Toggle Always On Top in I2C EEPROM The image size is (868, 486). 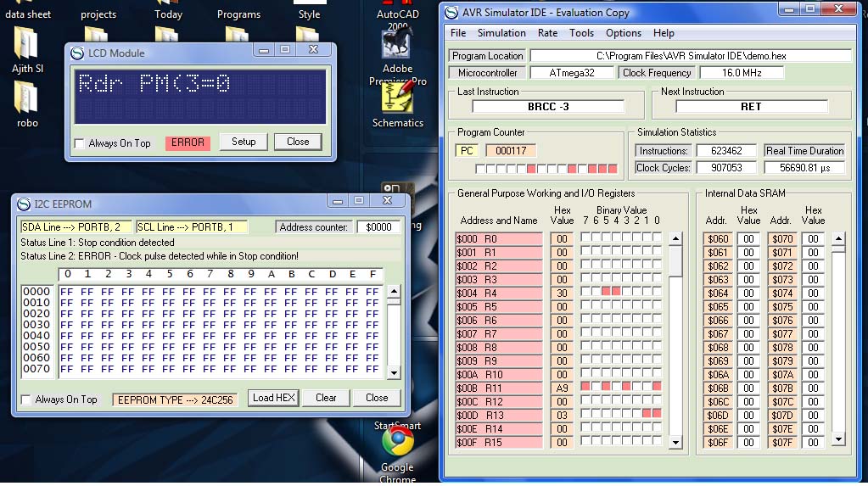25,399
